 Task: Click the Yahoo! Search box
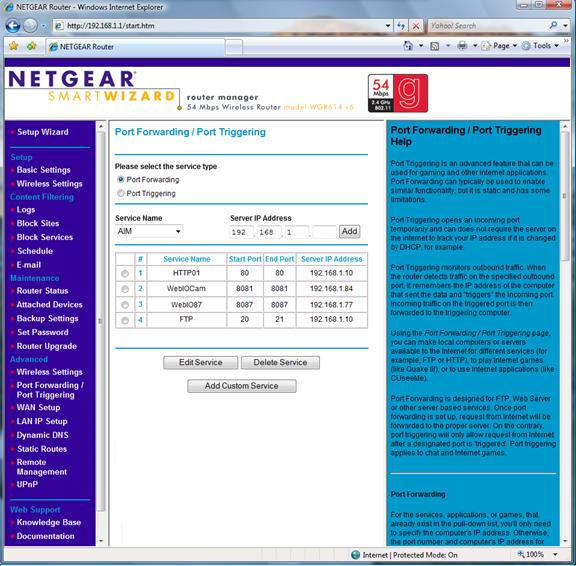pos(487,26)
